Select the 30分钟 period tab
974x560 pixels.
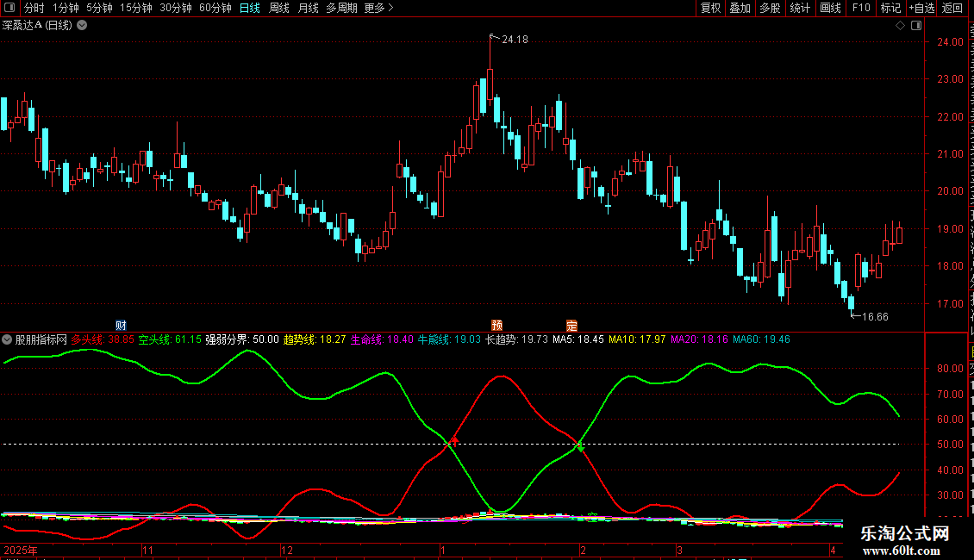[x=175, y=8]
